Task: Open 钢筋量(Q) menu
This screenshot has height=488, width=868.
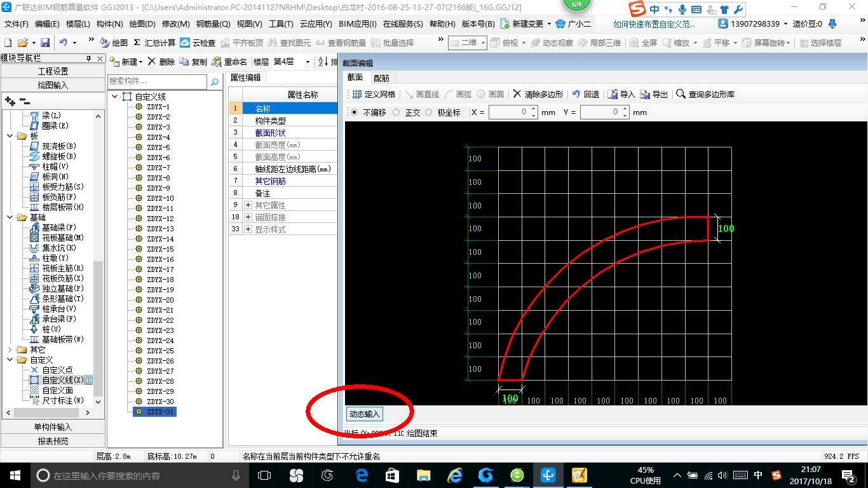Action: [213, 24]
